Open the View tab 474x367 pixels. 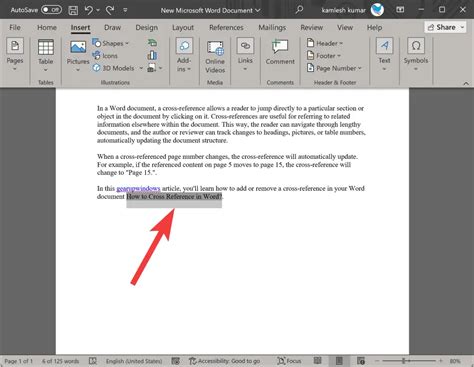[x=345, y=27]
